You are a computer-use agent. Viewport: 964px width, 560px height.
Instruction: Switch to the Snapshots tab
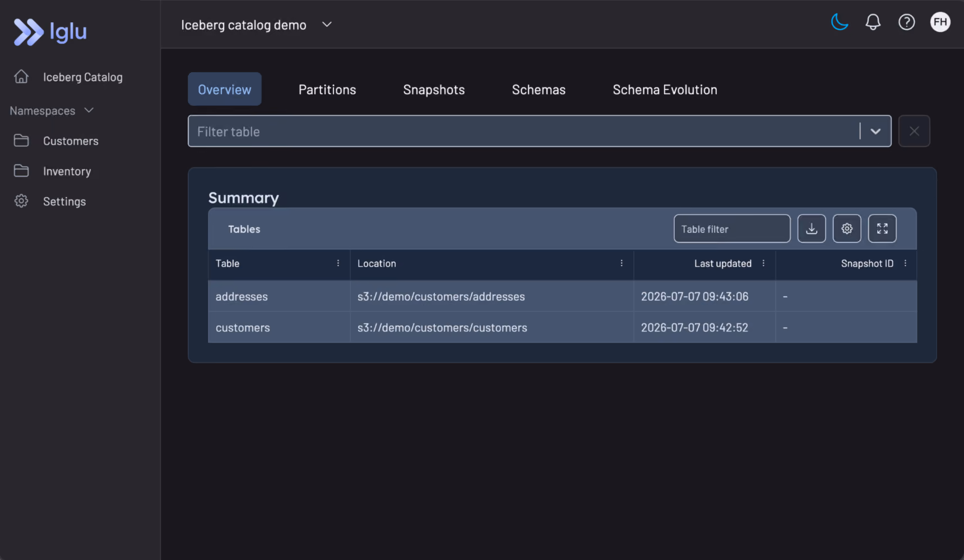click(x=434, y=90)
